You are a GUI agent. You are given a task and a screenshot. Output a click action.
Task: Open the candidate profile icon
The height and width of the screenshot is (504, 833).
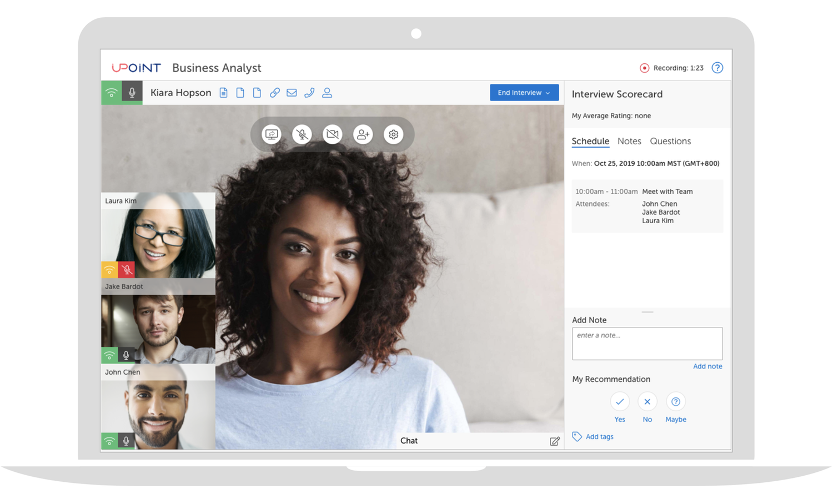[327, 92]
